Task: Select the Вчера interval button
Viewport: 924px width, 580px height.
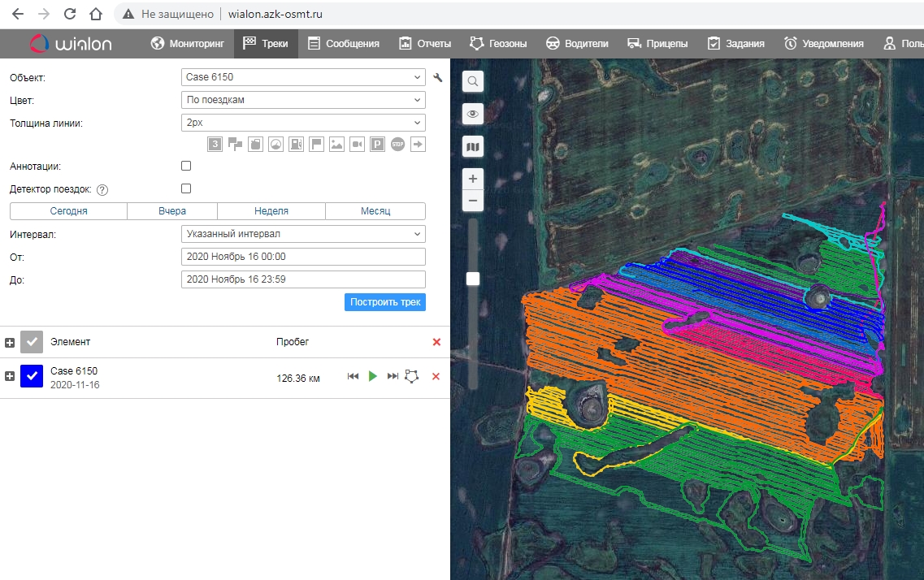Action: coord(172,211)
